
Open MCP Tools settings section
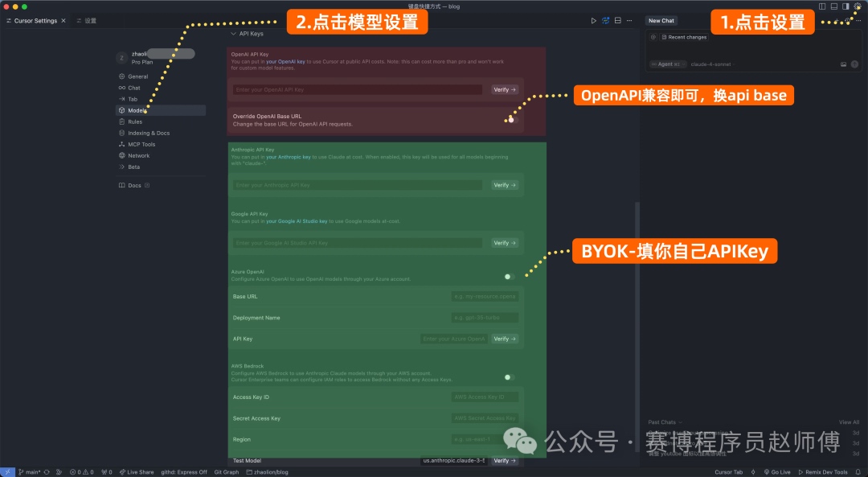point(160,144)
